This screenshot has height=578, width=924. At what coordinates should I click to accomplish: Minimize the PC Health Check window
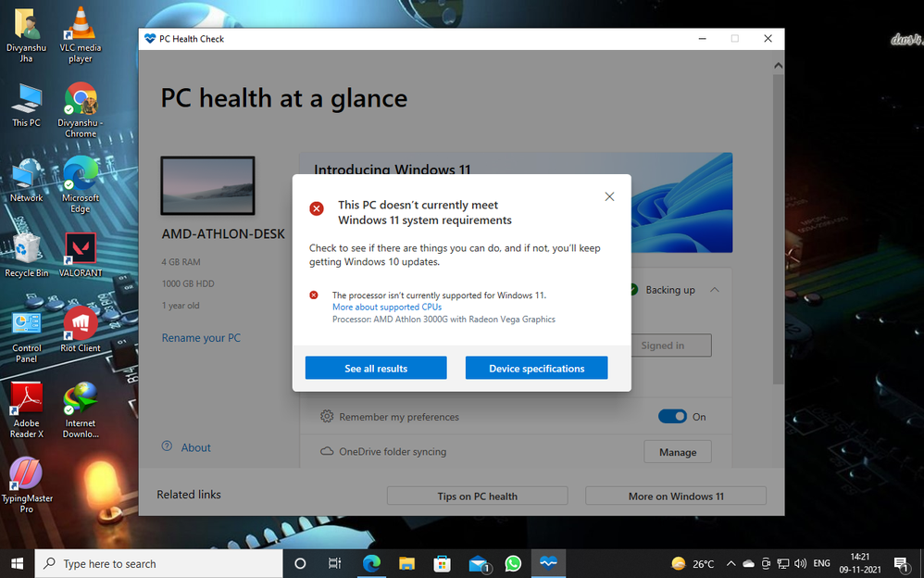tap(703, 39)
